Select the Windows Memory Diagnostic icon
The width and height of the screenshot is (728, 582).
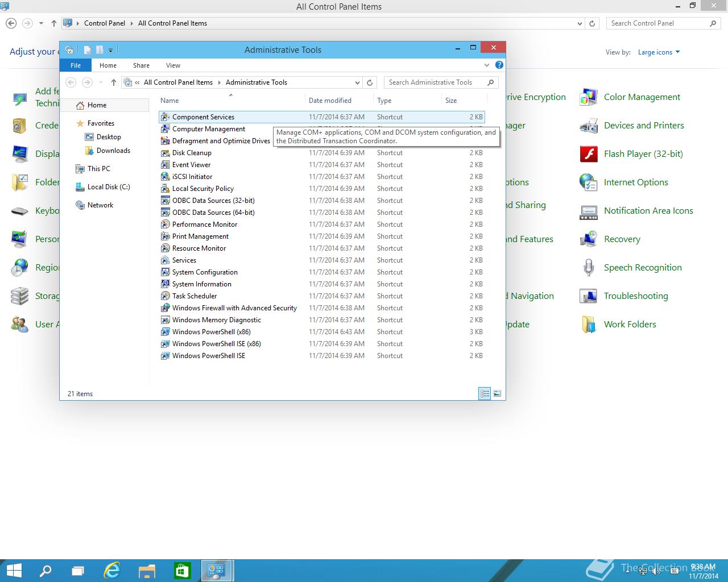(x=166, y=320)
